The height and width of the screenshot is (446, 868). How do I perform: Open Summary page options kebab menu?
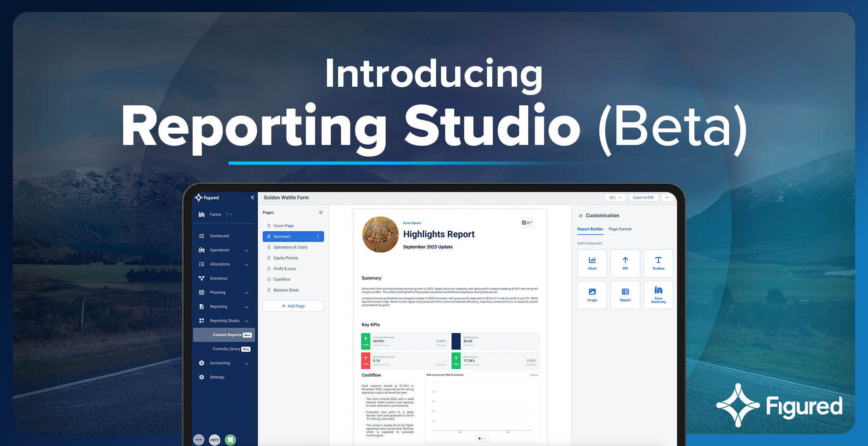click(318, 237)
